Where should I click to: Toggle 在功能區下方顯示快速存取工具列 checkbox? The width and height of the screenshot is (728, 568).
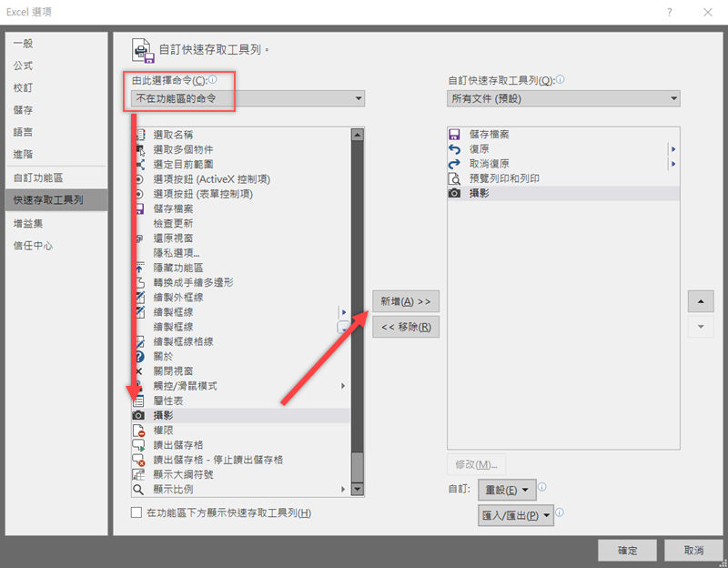136,512
